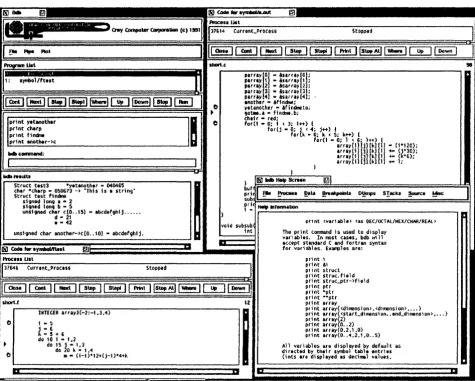
Task: Click Run button in the main bdb window
Action: 183,102
